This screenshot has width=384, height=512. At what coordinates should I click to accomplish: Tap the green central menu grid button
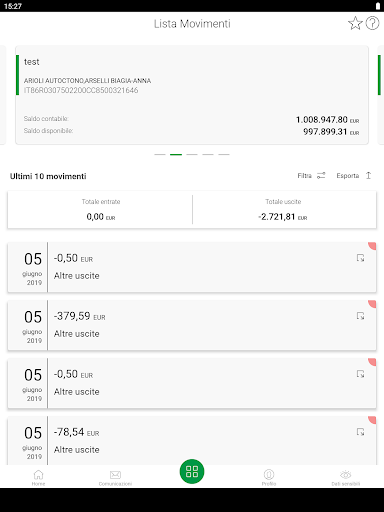[192, 471]
